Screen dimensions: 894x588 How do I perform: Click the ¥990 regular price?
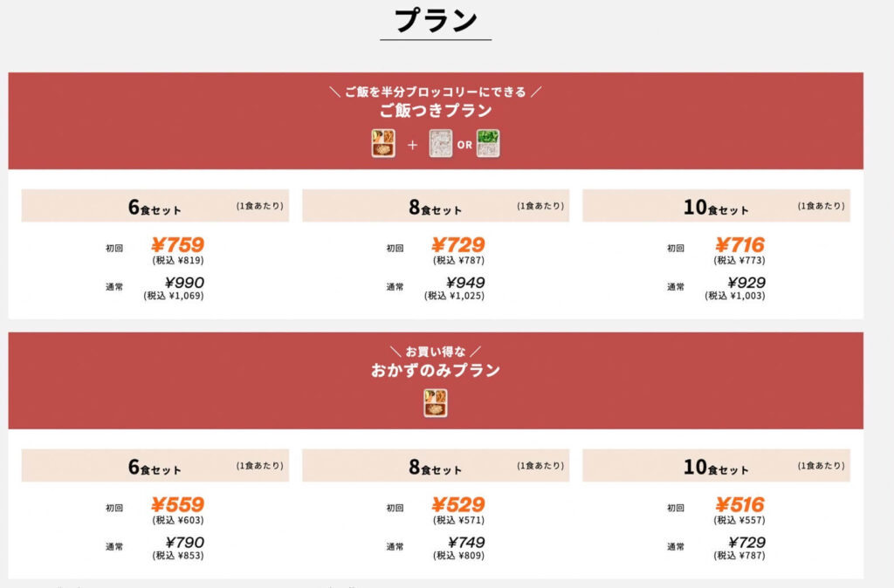pyautogui.click(x=184, y=283)
